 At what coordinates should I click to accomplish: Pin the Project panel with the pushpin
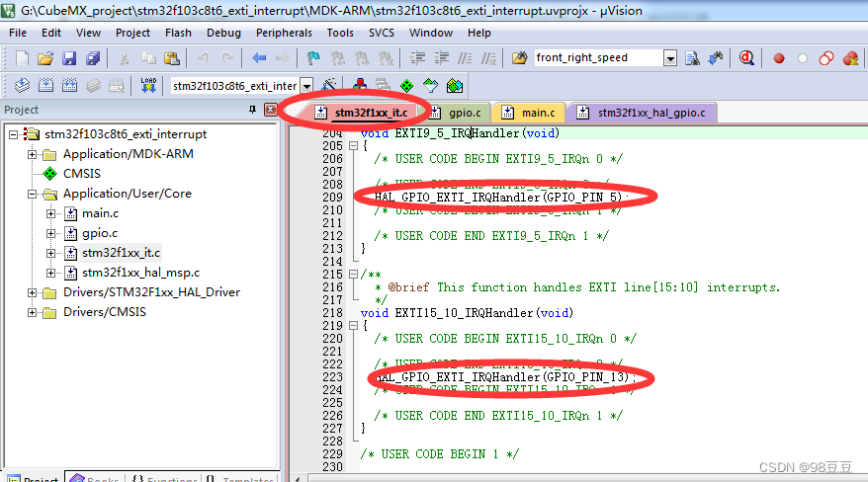(252, 110)
